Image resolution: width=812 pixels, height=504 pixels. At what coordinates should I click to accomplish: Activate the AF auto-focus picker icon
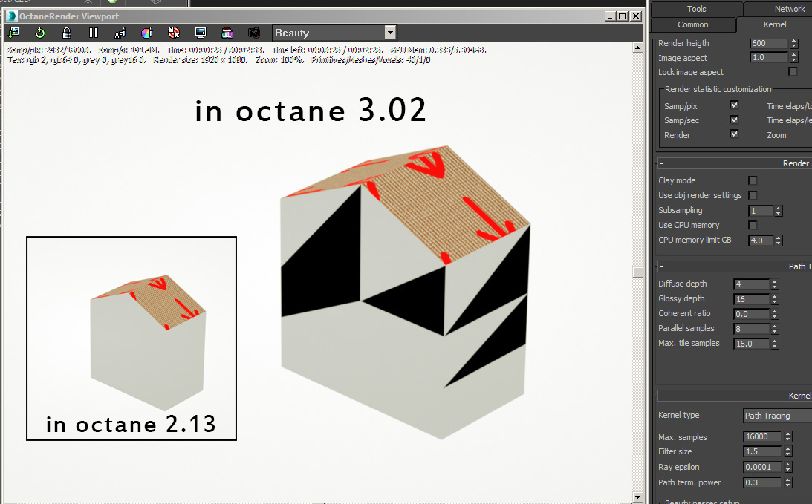pyautogui.click(x=120, y=33)
